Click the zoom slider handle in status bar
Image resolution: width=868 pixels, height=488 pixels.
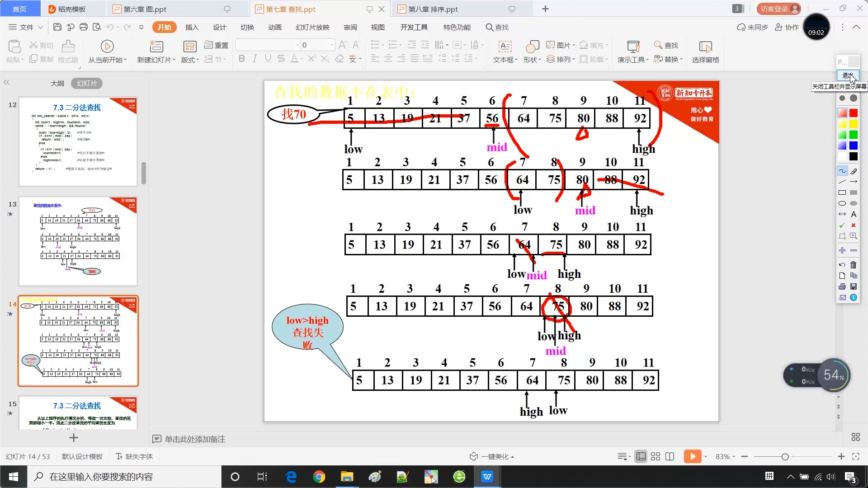click(785, 457)
